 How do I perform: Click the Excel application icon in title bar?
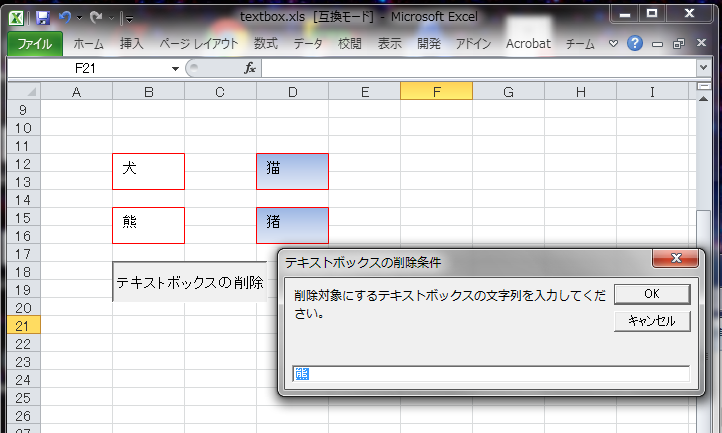coord(18,17)
